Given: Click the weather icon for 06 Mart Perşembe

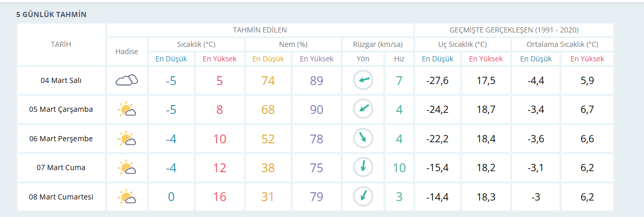Looking at the screenshot, I should pyautogui.click(x=126, y=139).
